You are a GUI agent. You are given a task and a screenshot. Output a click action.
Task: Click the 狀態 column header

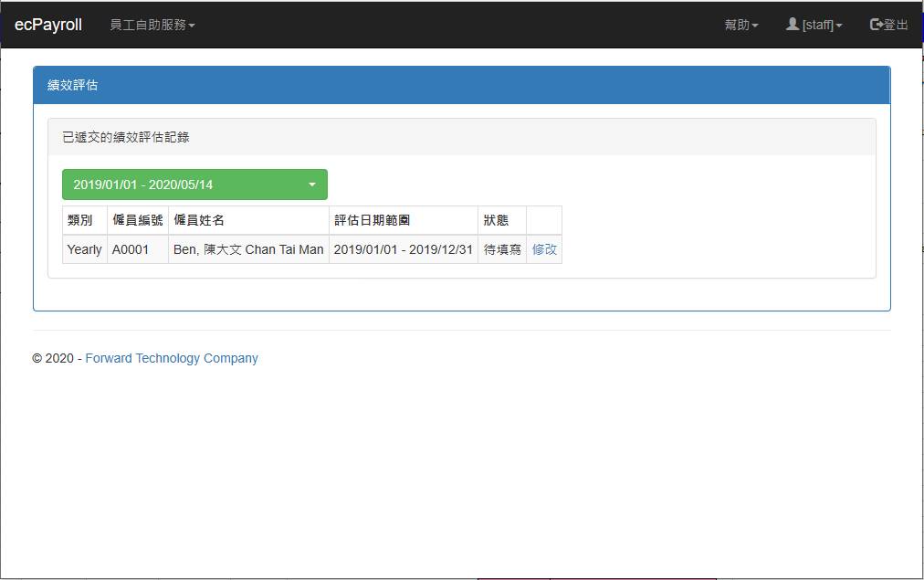pyautogui.click(x=502, y=220)
